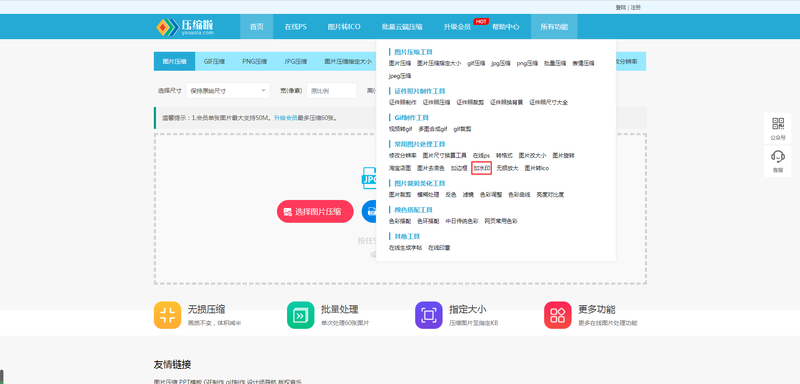Open the 所有功能 menu in navigation

(554, 27)
